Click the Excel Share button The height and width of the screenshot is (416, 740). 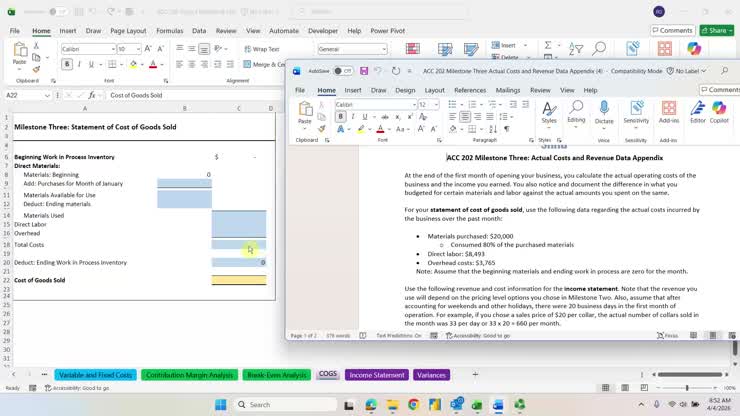tap(717, 31)
